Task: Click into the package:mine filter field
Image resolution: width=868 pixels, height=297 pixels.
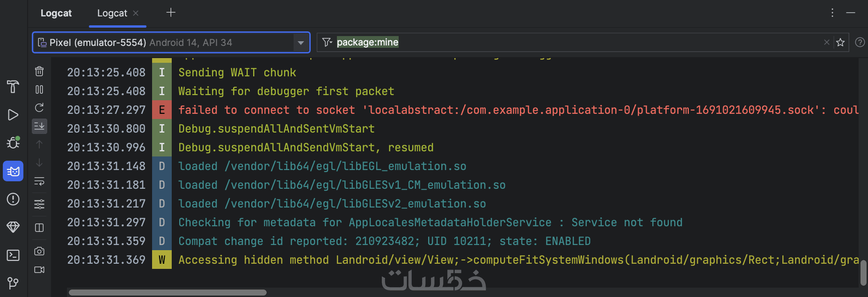Action: [562, 43]
